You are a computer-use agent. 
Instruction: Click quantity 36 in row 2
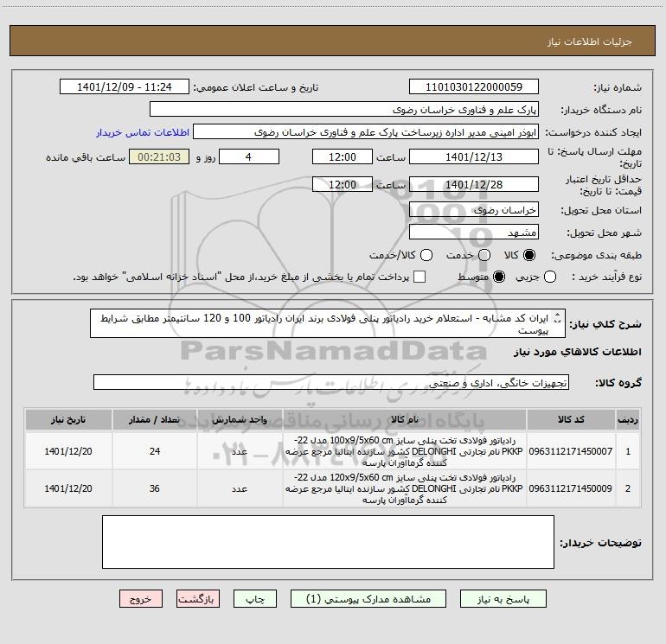155,488
